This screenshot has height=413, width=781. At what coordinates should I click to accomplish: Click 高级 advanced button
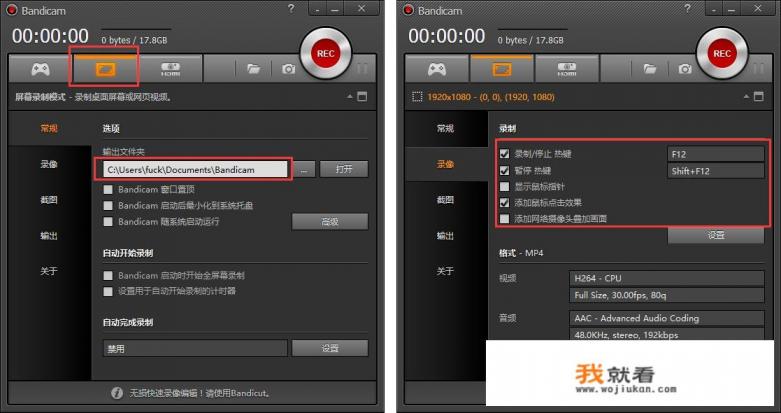click(330, 222)
